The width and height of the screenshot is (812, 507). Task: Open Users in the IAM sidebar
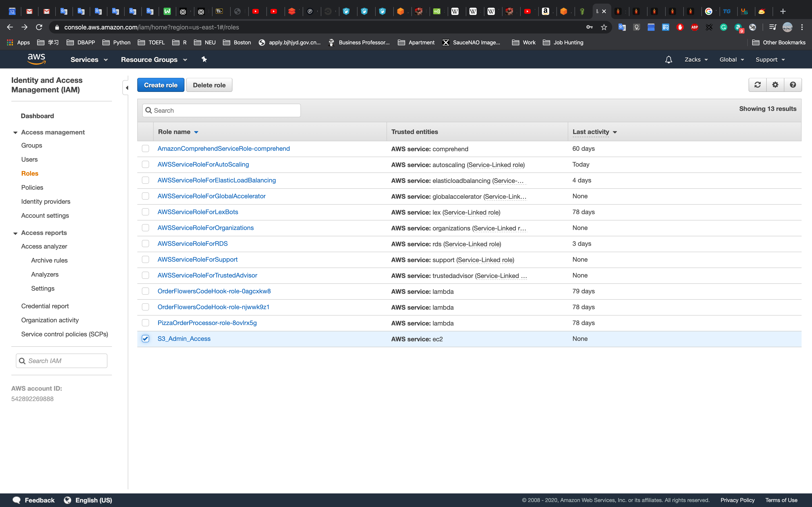pos(29,160)
